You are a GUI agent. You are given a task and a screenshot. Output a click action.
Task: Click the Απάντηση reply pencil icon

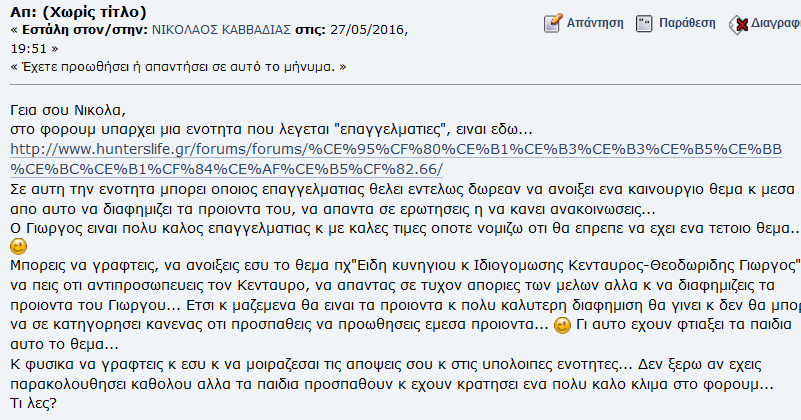[x=553, y=23]
